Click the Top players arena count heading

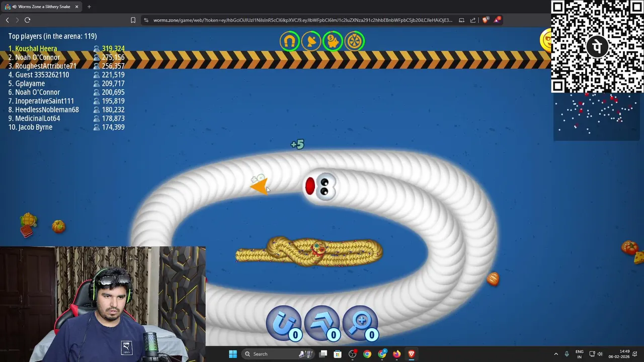[x=52, y=36]
